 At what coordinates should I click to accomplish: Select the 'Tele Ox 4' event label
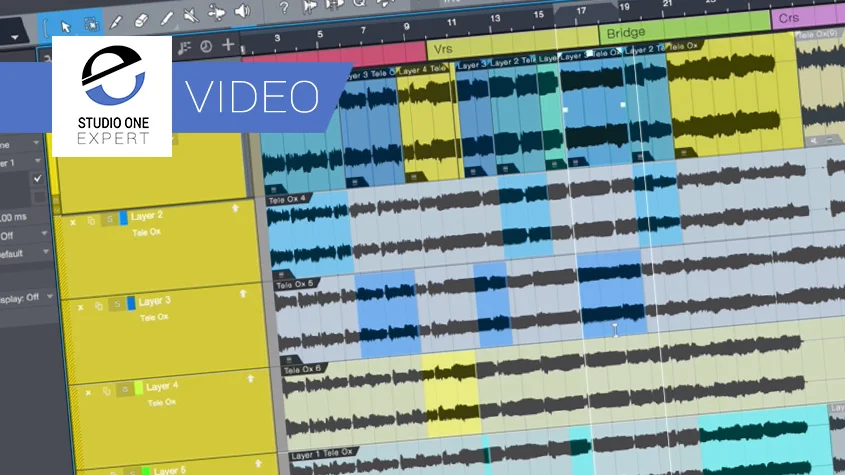coord(287,199)
